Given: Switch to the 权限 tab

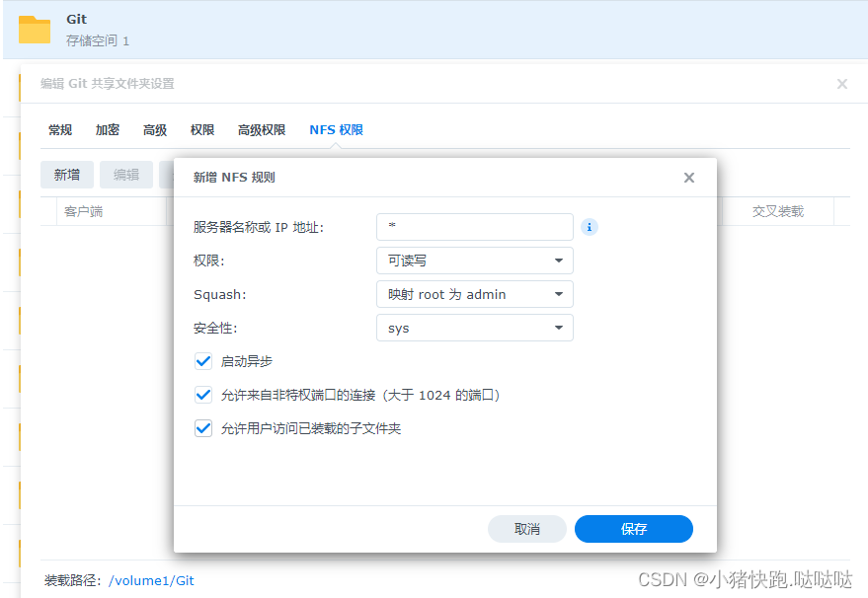Looking at the screenshot, I should click(202, 130).
